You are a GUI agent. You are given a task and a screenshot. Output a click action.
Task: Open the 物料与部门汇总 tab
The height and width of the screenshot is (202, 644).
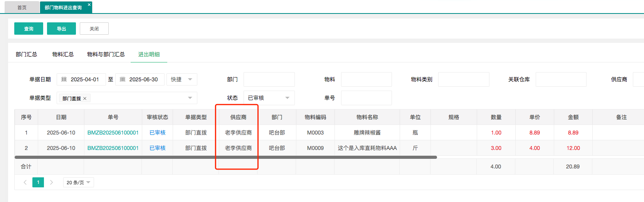(106, 54)
